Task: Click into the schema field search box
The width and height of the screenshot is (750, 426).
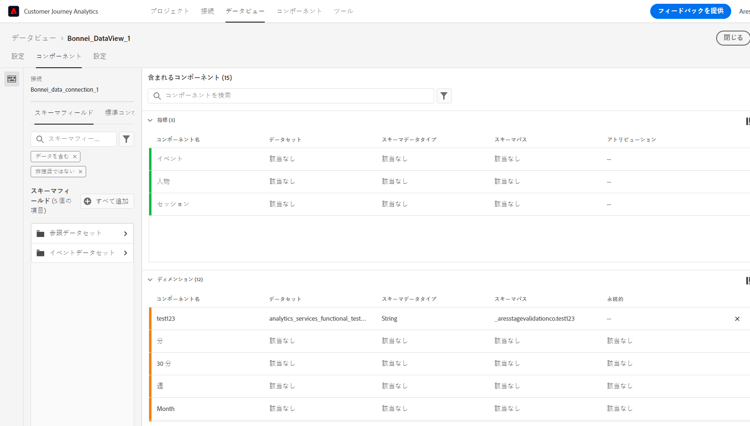Action: 74,139
